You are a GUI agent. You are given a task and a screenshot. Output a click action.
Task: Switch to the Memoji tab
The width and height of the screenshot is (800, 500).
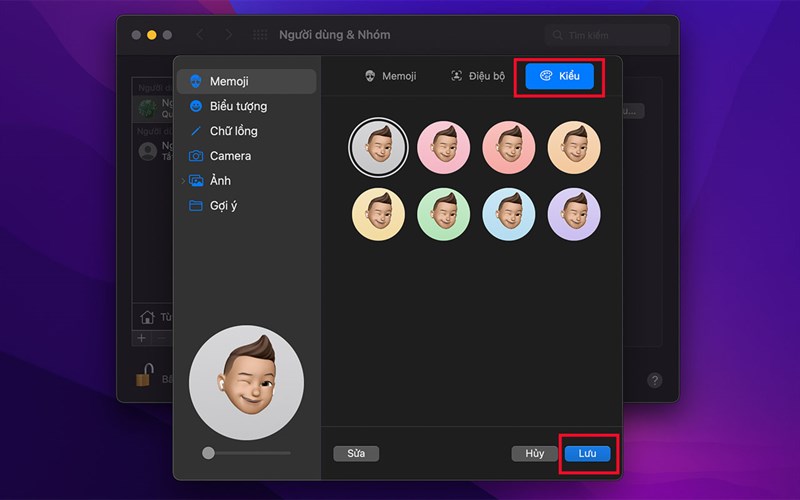tap(391, 76)
